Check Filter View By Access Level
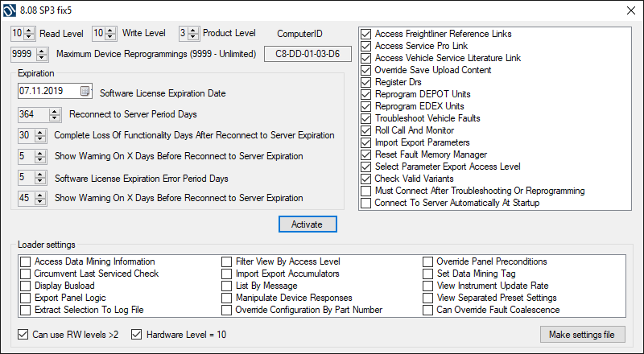644x354 pixels. (x=227, y=261)
